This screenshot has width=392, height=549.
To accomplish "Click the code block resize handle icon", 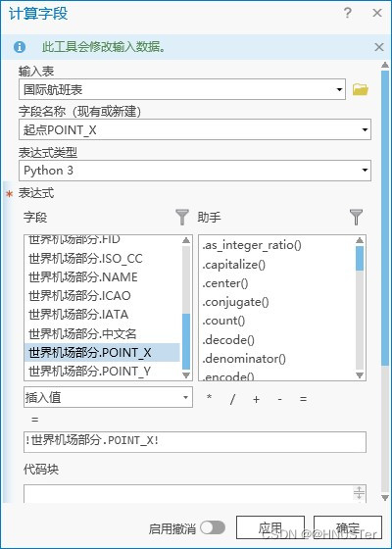I will tap(359, 492).
